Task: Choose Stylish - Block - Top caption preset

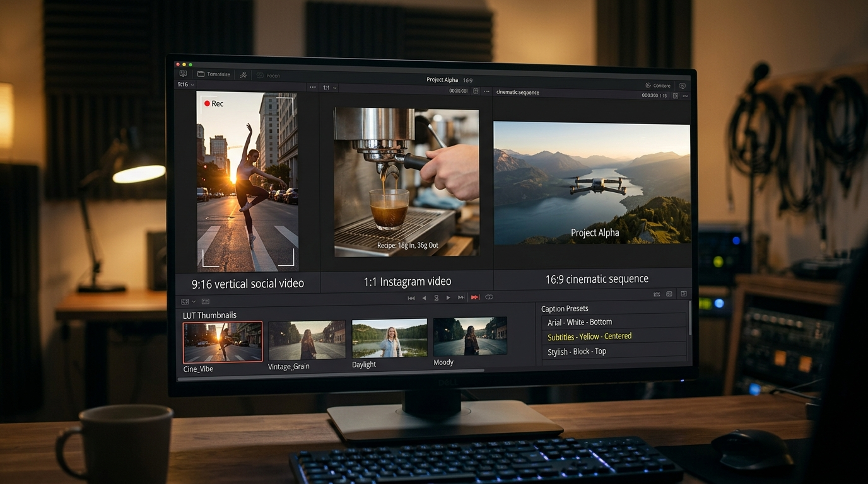Action: (x=614, y=351)
